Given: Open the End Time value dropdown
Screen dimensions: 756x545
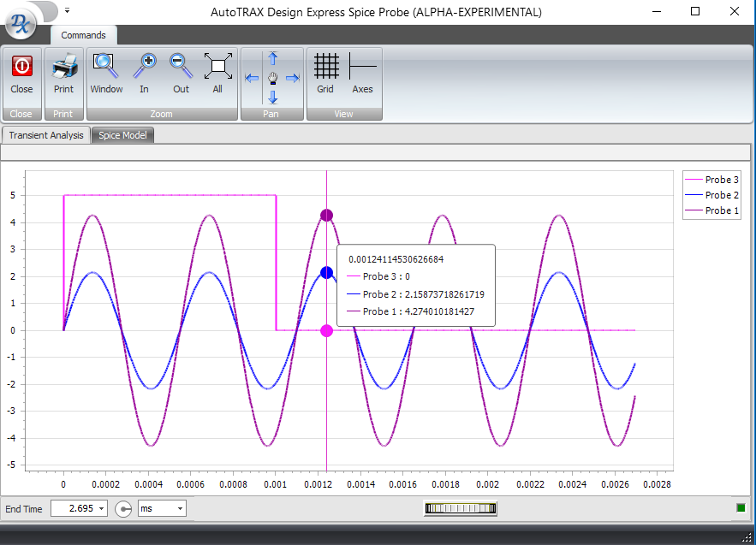Looking at the screenshot, I should [103, 509].
